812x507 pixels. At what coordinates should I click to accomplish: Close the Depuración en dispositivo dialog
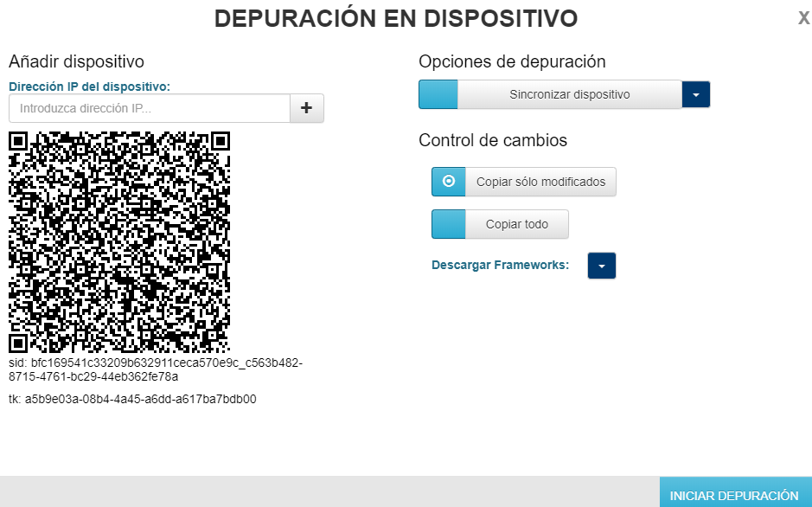(x=803, y=18)
